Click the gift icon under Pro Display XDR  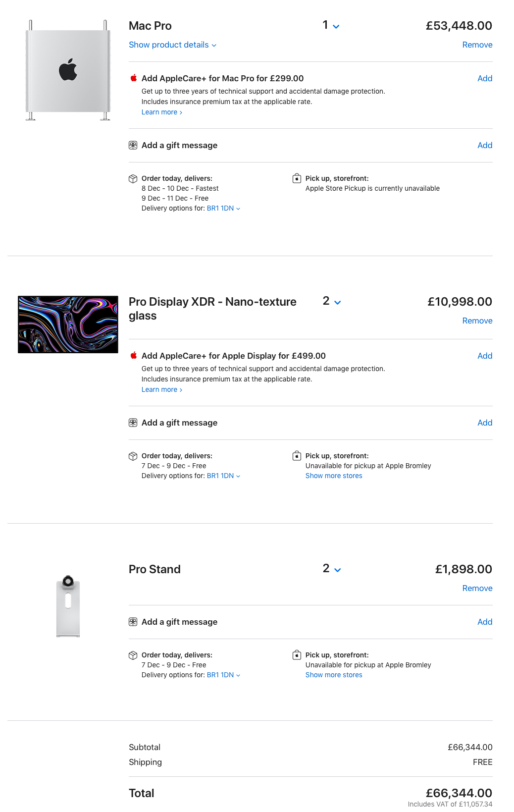(x=133, y=423)
